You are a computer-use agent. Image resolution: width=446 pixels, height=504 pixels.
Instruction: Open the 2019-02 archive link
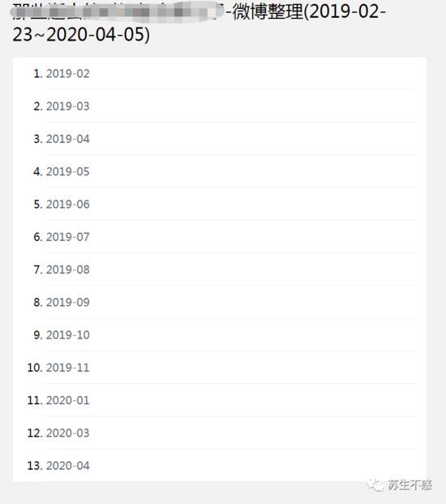coord(68,74)
